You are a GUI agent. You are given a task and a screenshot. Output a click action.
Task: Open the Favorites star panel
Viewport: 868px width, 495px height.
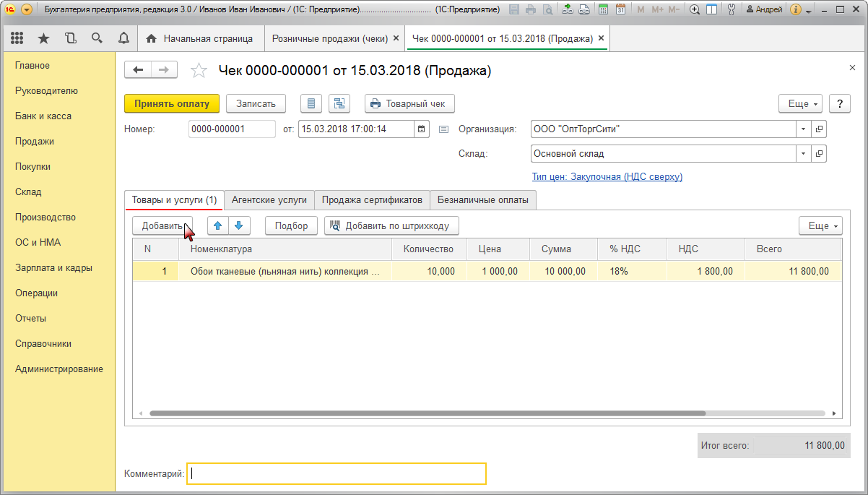click(x=43, y=38)
